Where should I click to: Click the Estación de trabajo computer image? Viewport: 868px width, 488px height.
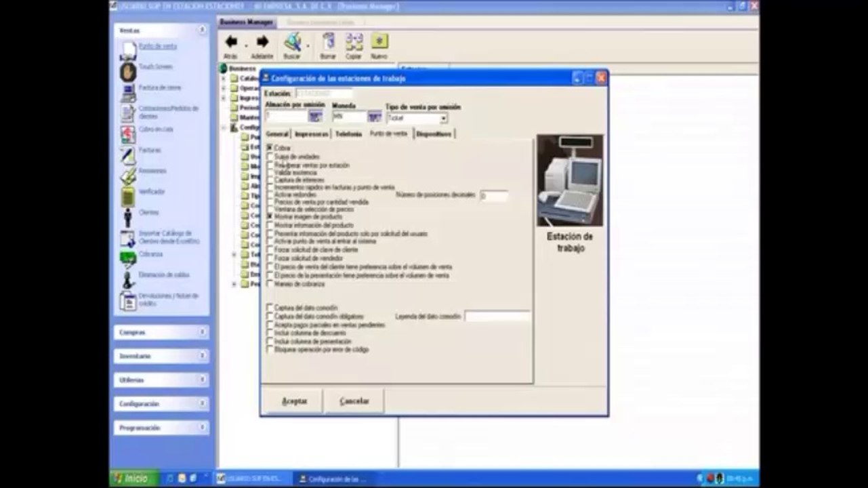570,180
